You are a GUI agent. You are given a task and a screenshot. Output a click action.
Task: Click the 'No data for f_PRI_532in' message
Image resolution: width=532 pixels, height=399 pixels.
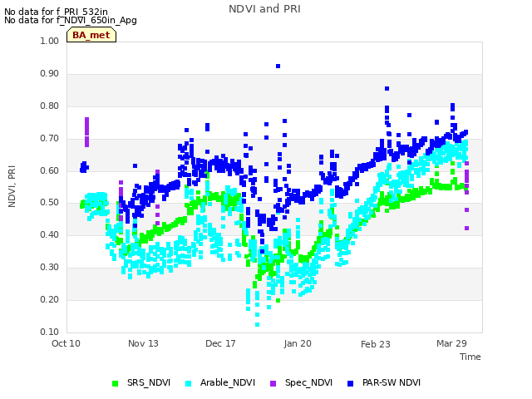pyautogui.click(x=56, y=12)
